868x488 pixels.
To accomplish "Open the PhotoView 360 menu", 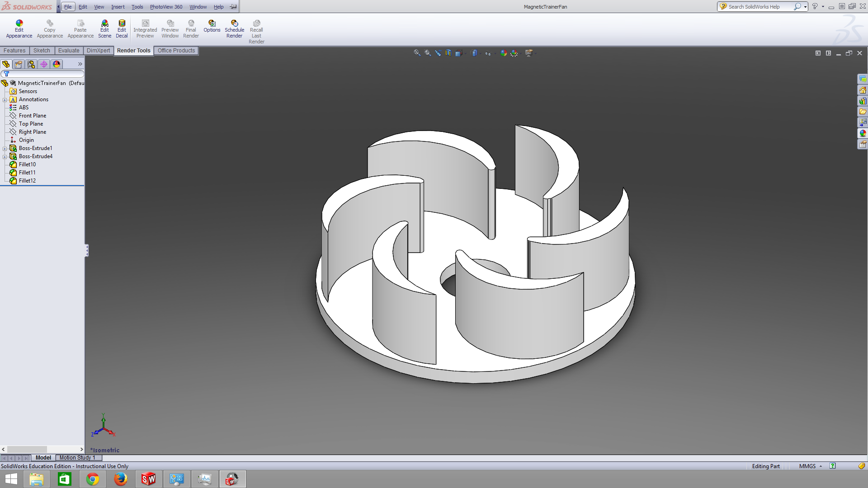I will [x=166, y=7].
